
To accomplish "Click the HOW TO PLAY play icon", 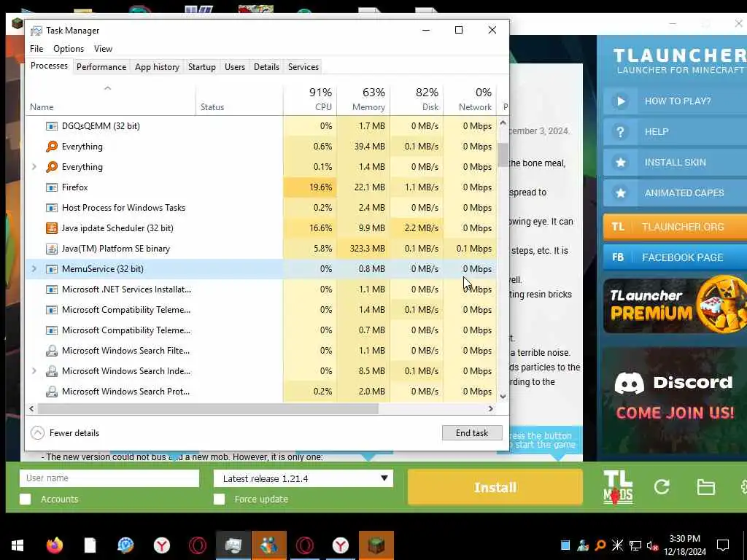I will (620, 101).
